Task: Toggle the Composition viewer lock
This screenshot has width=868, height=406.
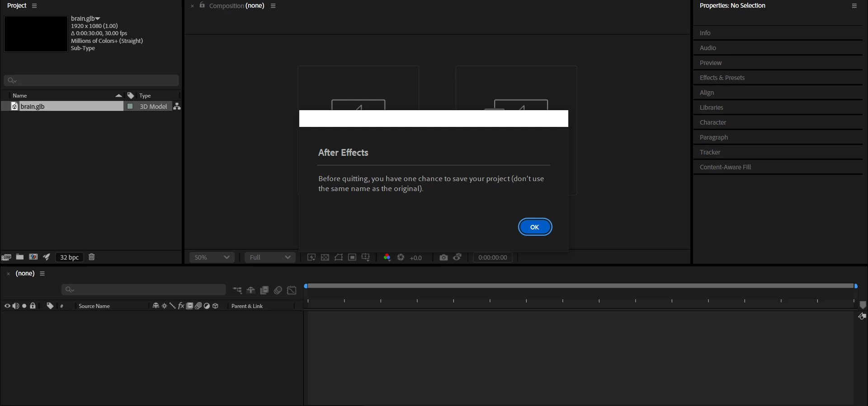Action: [x=202, y=5]
